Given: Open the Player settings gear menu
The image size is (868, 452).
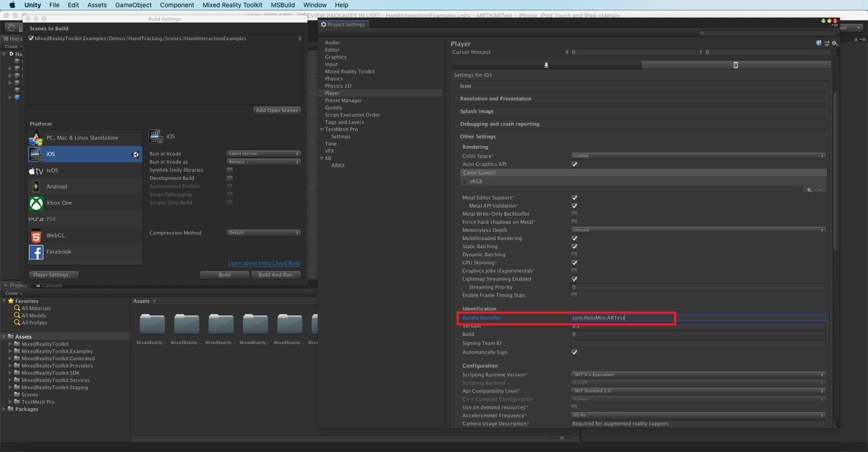Looking at the screenshot, I should coord(833,43).
